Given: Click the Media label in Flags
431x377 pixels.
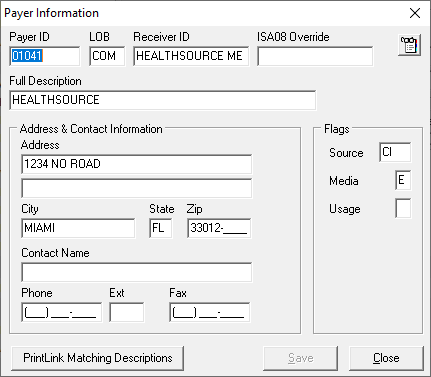Looking at the screenshot, I should (x=344, y=181).
